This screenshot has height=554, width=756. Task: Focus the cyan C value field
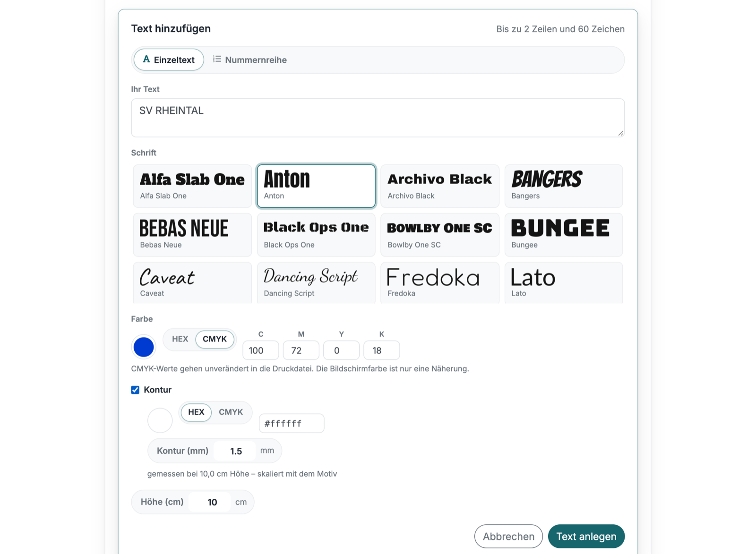pos(261,350)
